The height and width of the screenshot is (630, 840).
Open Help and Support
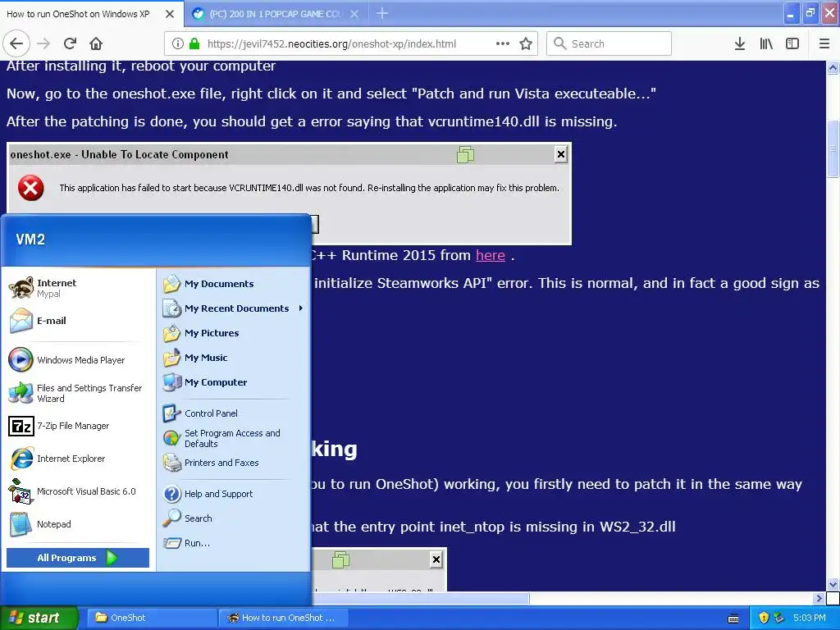[233, 494]
